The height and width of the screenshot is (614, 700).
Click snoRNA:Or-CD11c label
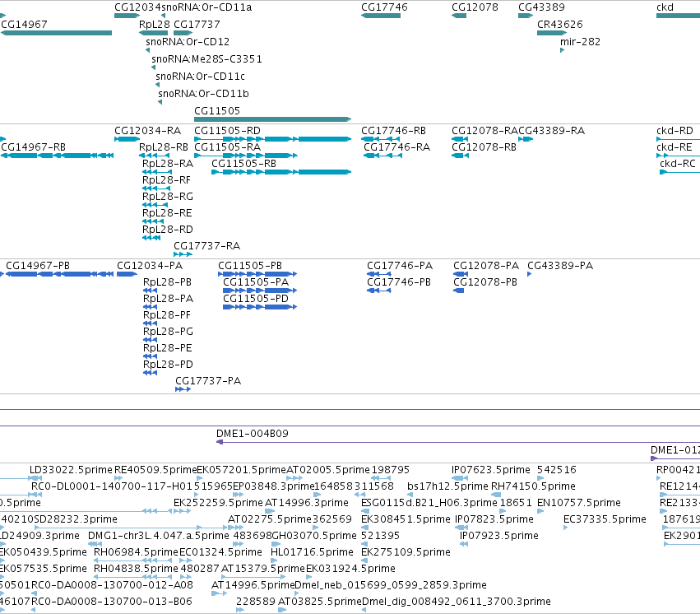pos(201,77)
